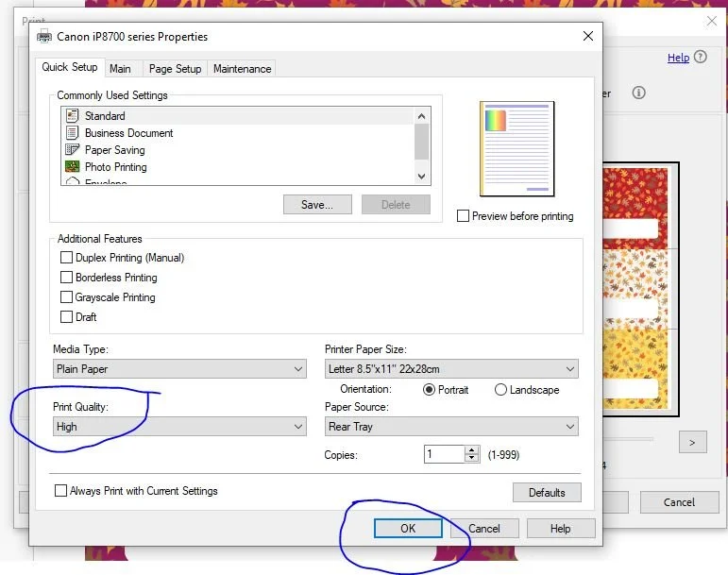Increase copies with the up arrow
728x575 pixels.
click(472, 450)
